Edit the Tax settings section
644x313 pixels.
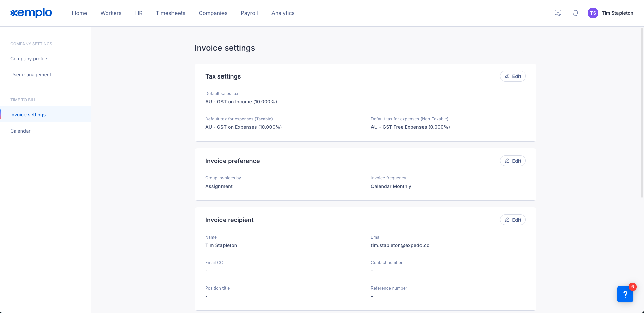coord(512,76)
